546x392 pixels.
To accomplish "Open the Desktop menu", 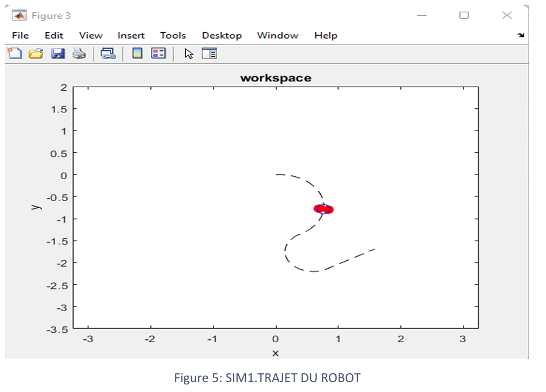I will 222,36.
